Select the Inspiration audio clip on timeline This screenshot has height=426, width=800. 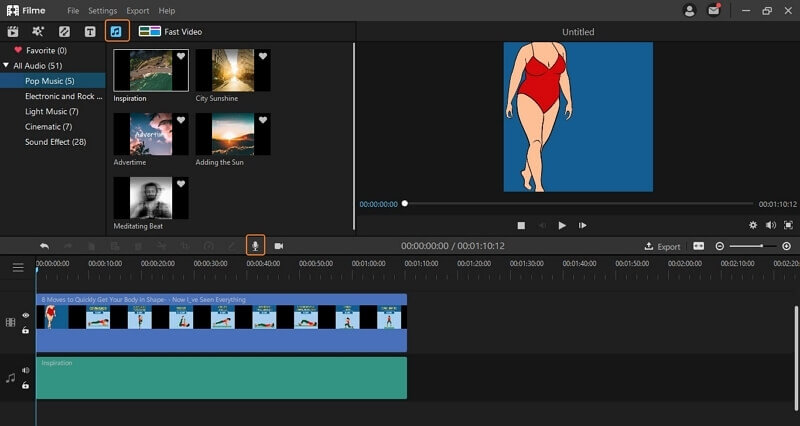(221, 378)
